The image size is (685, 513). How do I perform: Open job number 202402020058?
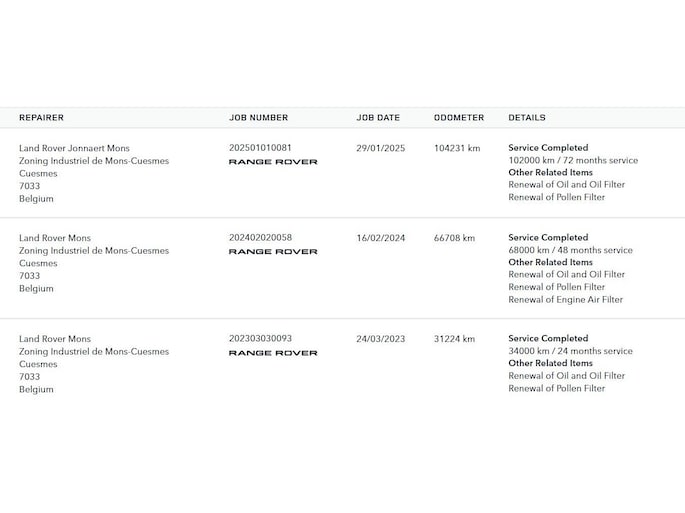[260, 238]
